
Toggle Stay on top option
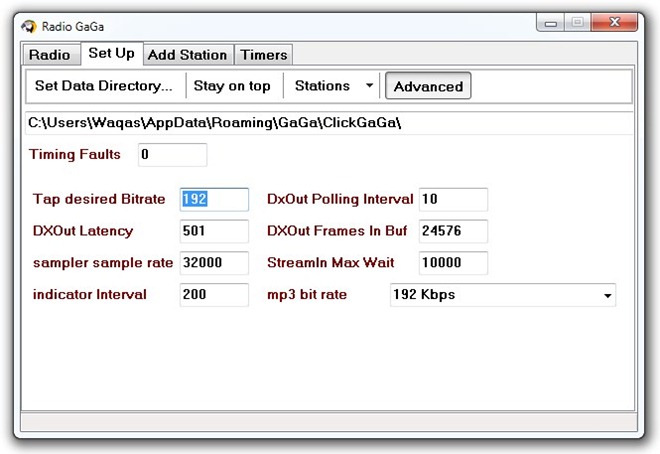click(232, 86)
